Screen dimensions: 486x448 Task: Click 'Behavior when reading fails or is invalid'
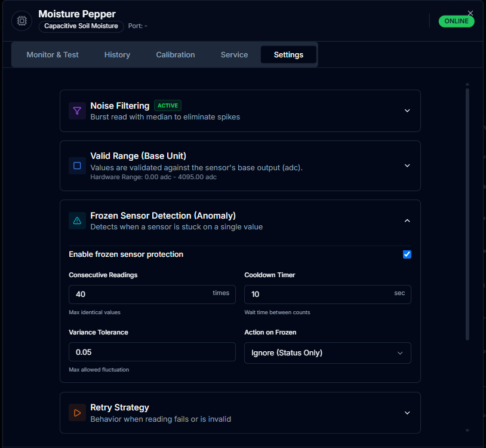click(x=161, y=419)
